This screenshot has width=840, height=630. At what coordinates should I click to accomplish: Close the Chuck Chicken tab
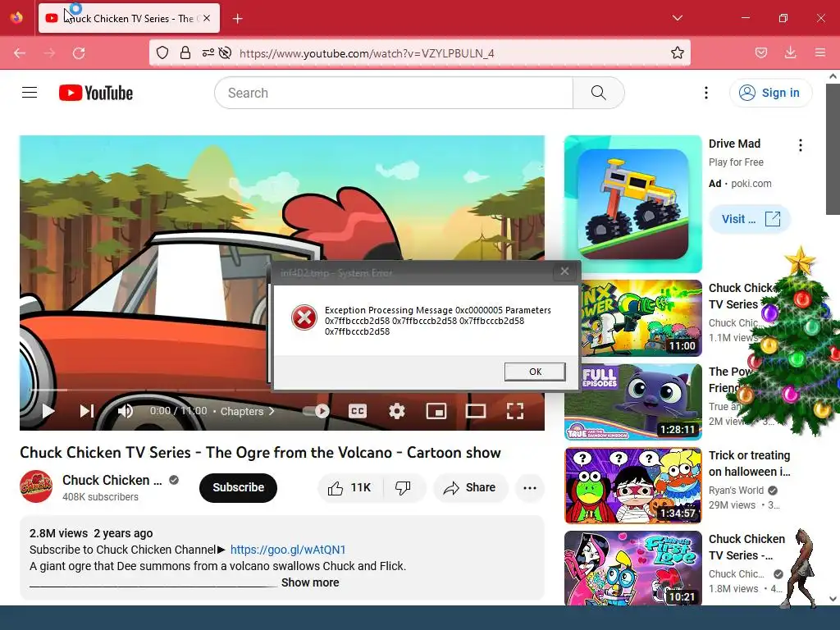[x=207, y=18]
